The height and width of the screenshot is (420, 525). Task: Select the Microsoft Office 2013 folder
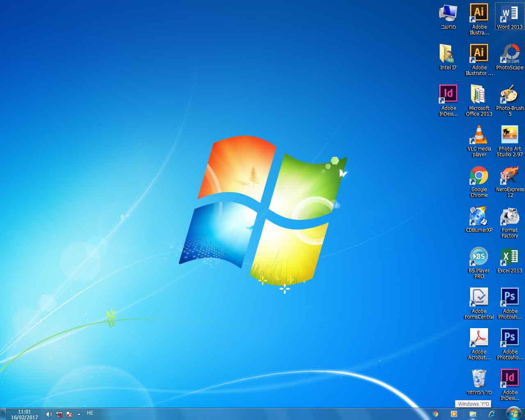479,101
